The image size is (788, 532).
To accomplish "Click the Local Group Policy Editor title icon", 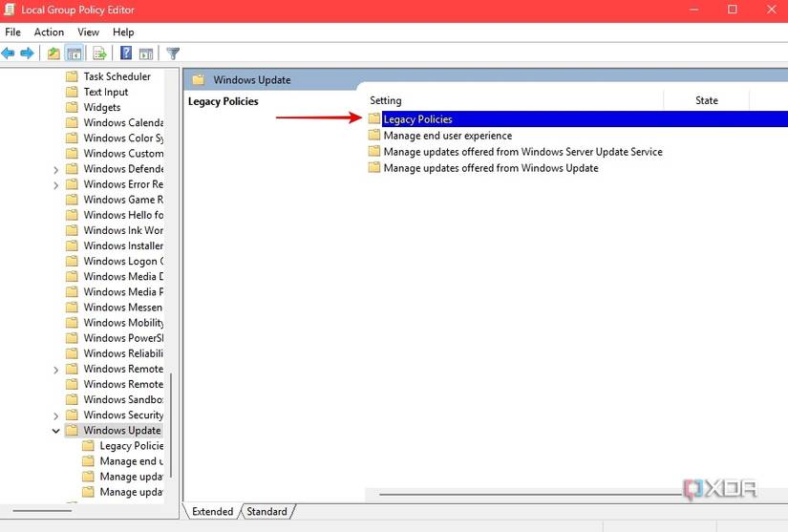I will coord(9,10).
